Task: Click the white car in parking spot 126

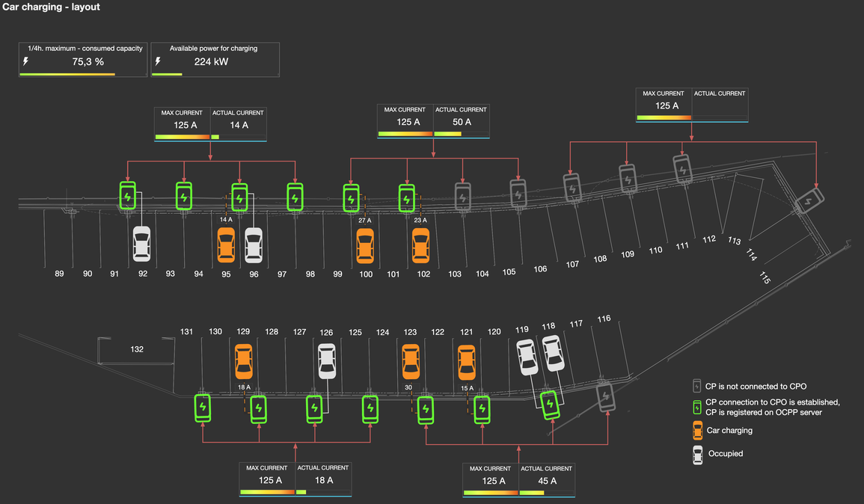Action: click(326, 360)
